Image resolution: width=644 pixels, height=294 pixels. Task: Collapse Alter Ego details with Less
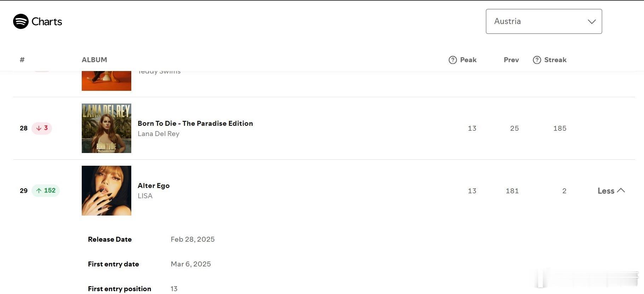tap(611, 191)
